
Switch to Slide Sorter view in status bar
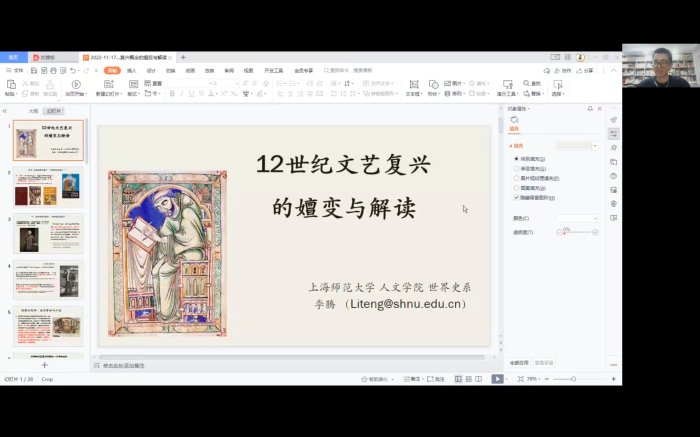coord(469,379)
